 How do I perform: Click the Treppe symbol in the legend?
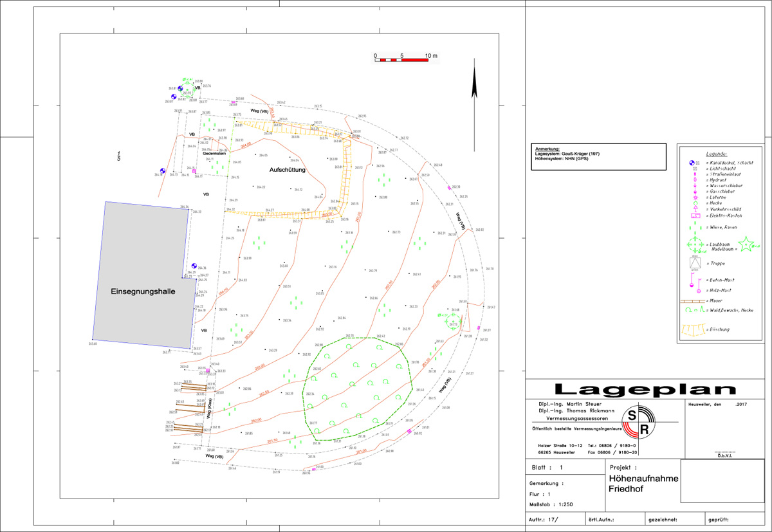[x=695, y=263]
